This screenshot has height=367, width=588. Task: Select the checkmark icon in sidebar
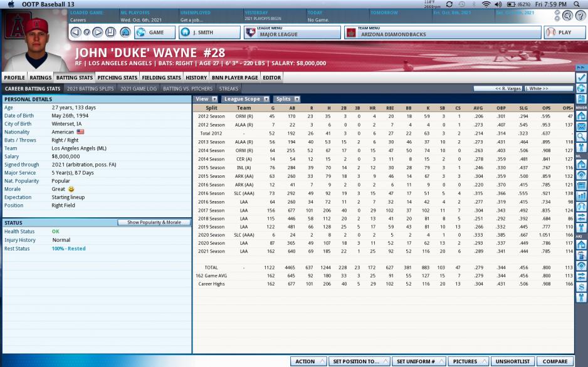581,78
